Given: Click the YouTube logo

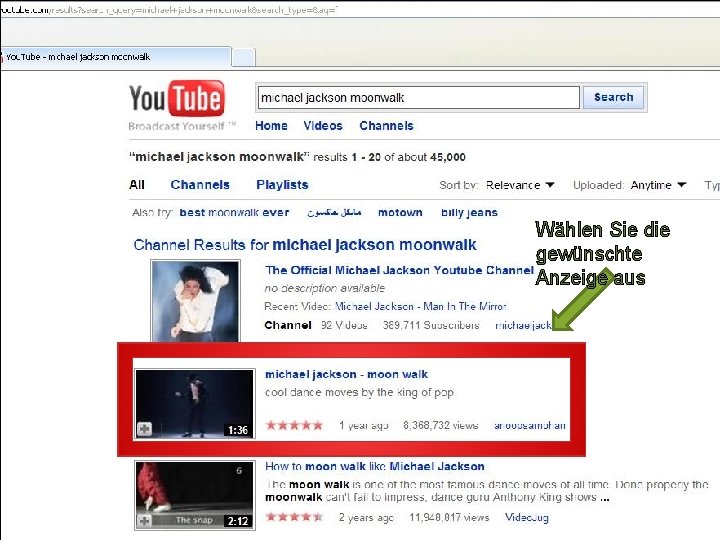Looking at the screenshot, I should (177, 98).
